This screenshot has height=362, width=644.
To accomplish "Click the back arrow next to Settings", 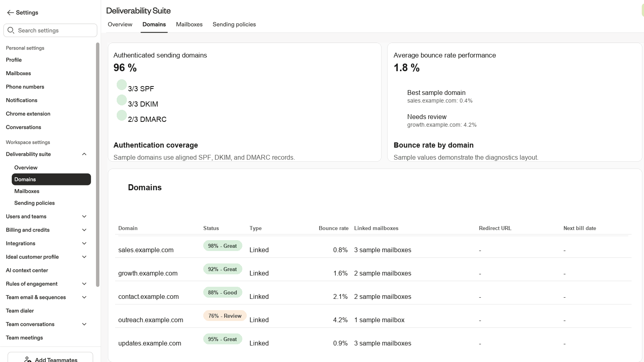I will click(x=10, y=13).
